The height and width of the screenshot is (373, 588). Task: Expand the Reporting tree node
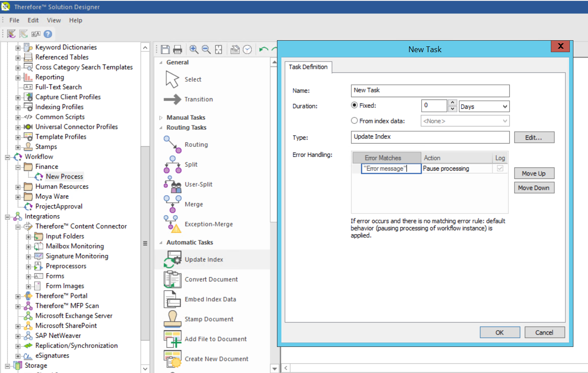[18, 77]
